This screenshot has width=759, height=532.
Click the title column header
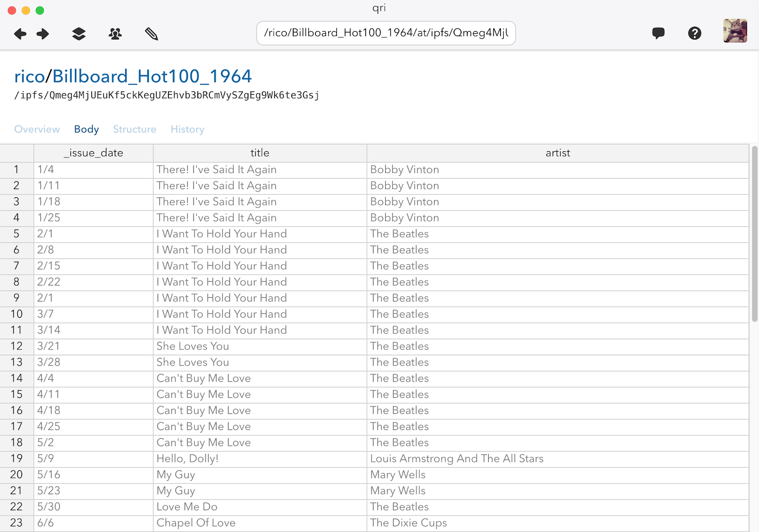260,153
